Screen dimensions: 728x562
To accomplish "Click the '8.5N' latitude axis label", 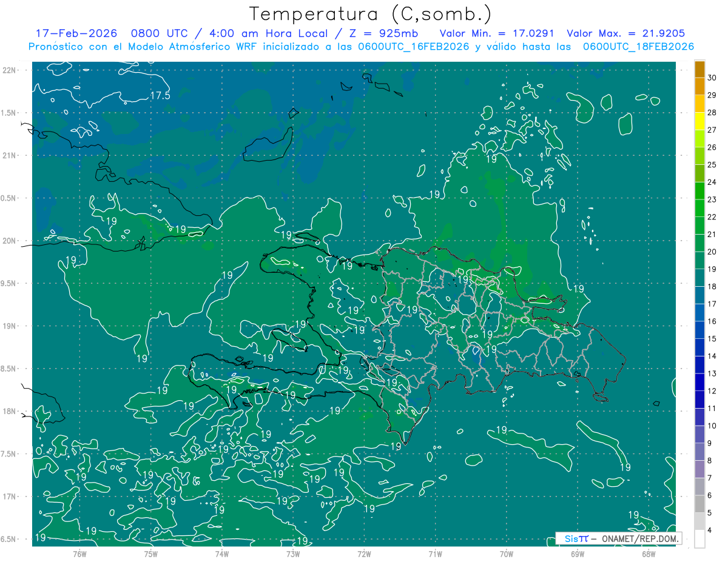I will [x=9, y=369].
